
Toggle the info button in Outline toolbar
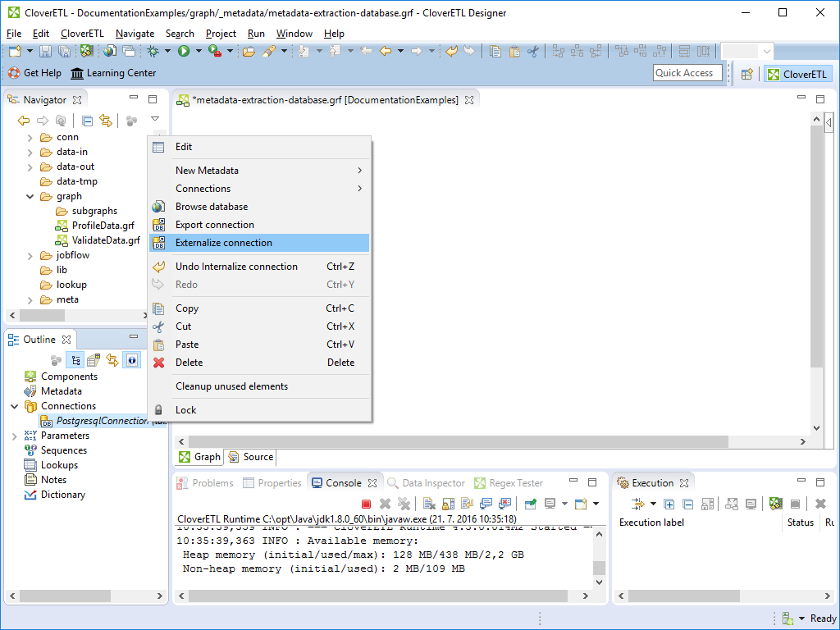(x=131, y=360)
